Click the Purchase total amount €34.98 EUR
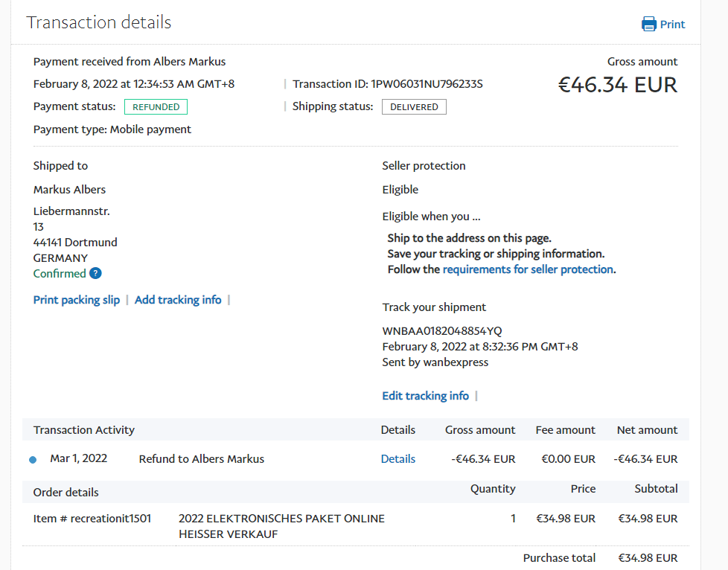Screen dimensions: 728x570 coord(648,557)
